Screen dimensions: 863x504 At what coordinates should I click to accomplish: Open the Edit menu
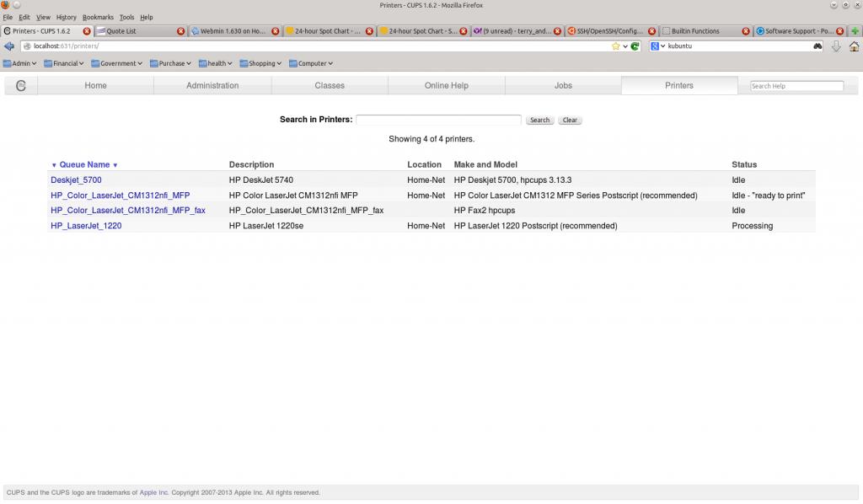[x=24, y=18]
